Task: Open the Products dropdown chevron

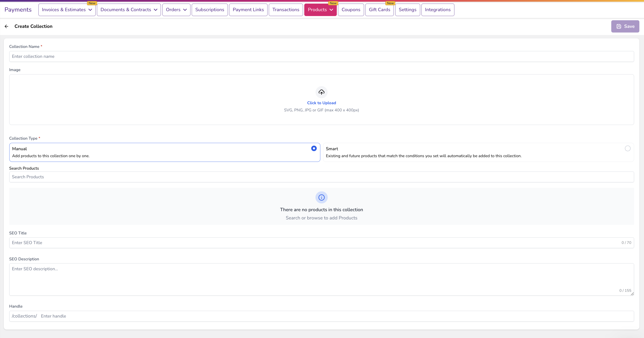Action: click(332, 10)
